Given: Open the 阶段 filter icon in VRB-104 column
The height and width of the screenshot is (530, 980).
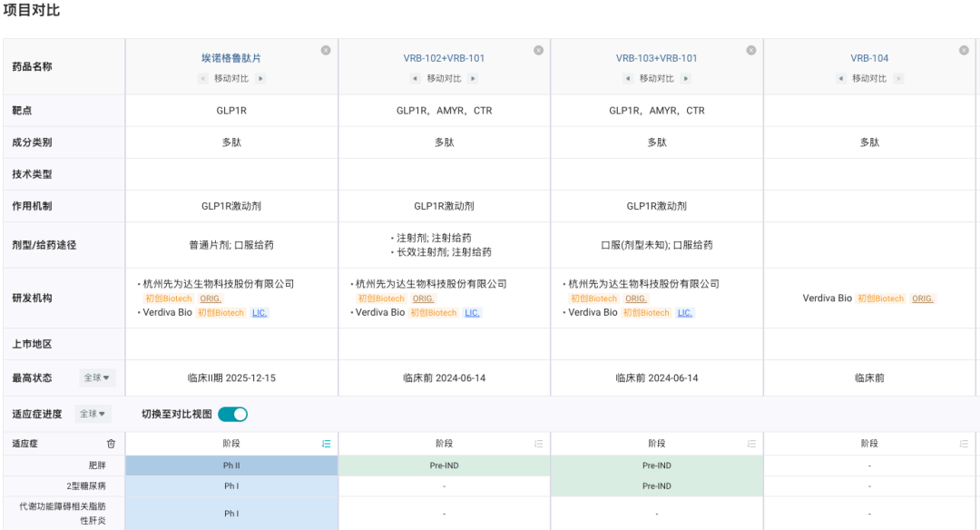Looking at the screenshot, I should point(964,444).
